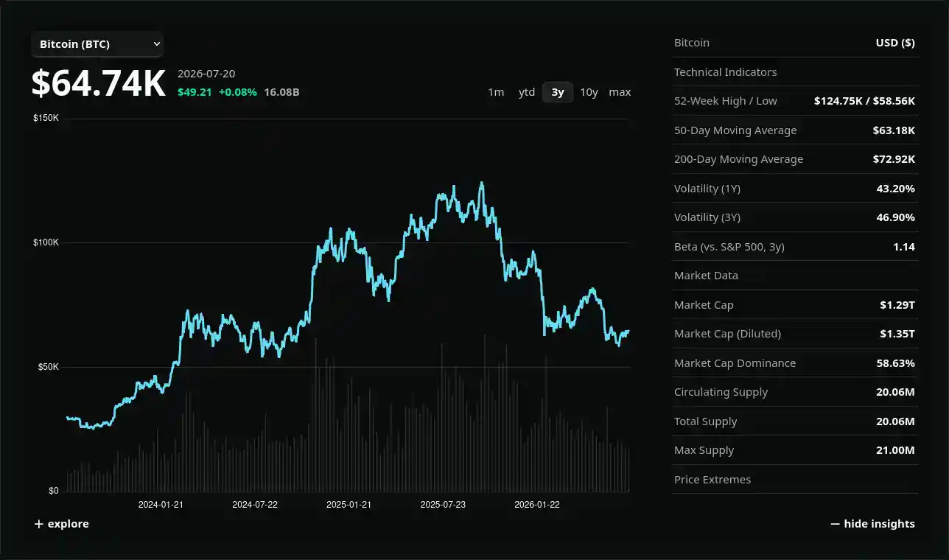949x560 pixels.
Task: Click the 2024-01-21 x-axis date
Action: [161, 505]
